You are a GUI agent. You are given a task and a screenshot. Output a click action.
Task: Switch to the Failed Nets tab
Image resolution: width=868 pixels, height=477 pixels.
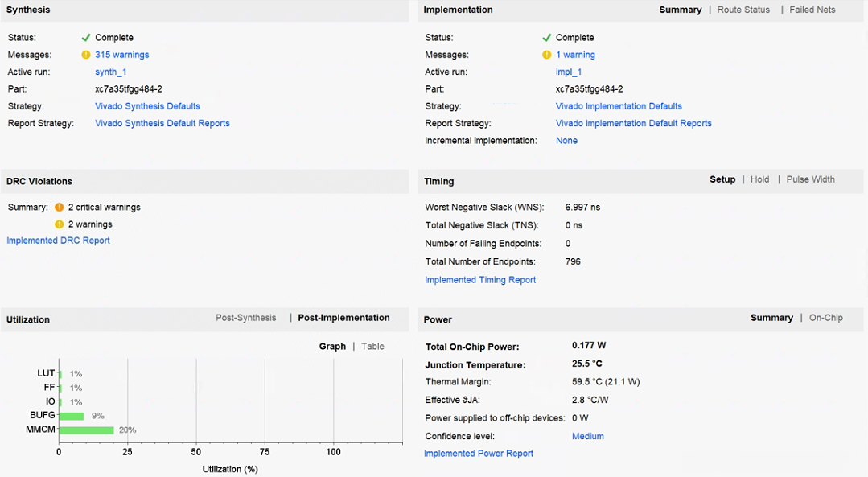point(812,10)
